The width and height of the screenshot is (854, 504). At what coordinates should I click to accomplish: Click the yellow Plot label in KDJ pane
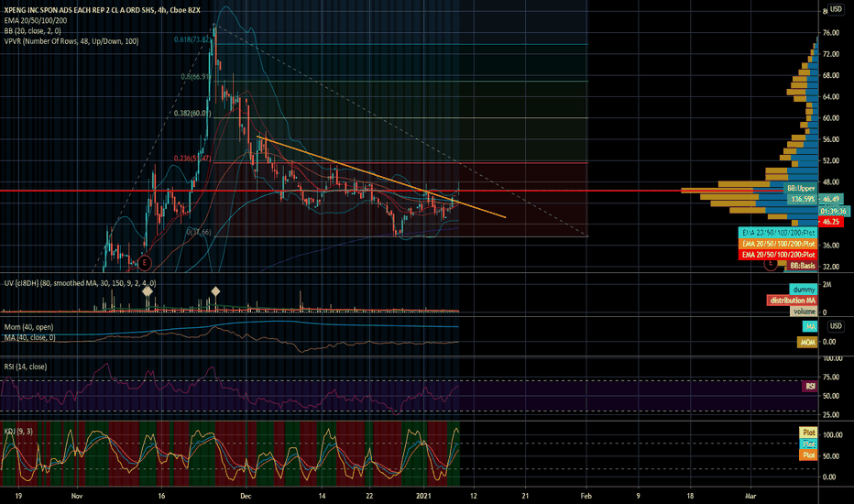[808, 433]
